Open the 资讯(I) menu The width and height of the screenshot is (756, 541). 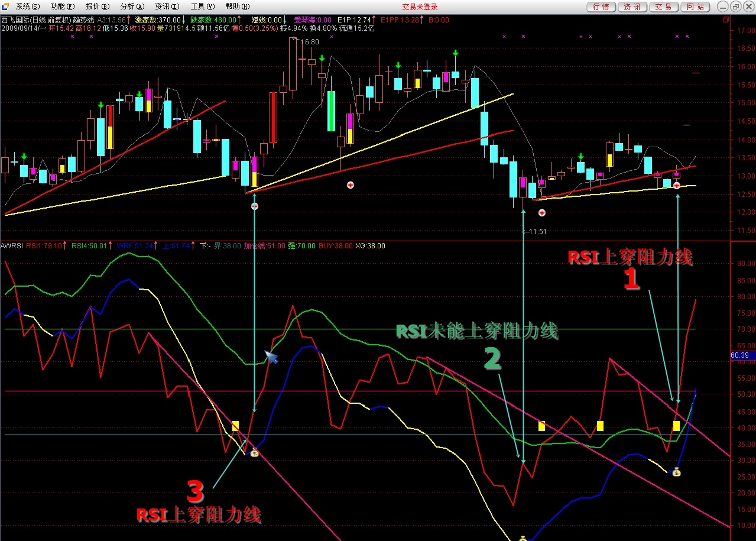pos(167,7)
